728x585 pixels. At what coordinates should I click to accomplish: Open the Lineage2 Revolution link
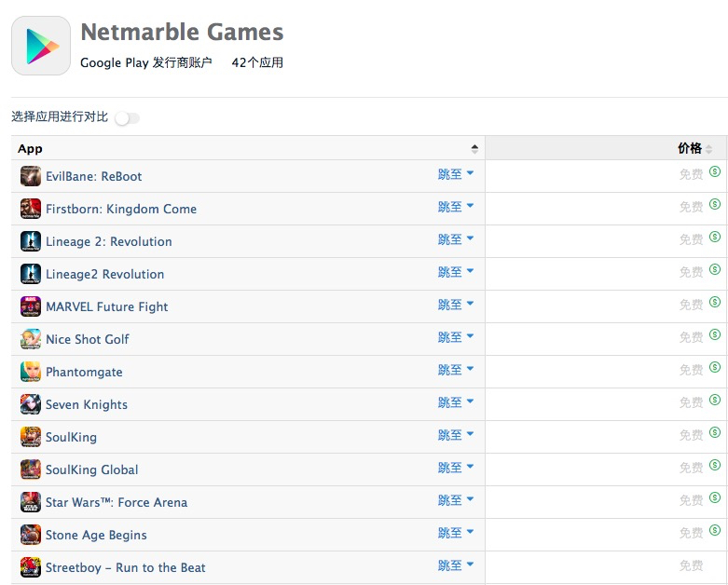click(x=105, y=274)
